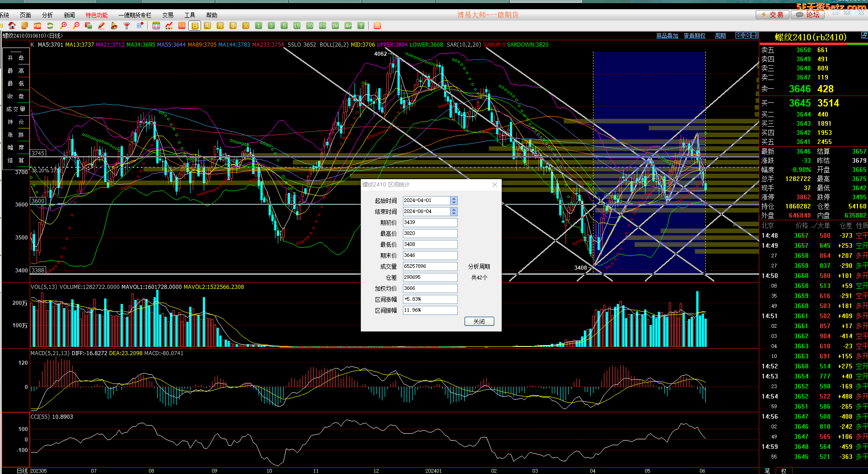Toggle the side panel layout icon
The height and width of the screenshot is (474, 868).
pos(755,35)
